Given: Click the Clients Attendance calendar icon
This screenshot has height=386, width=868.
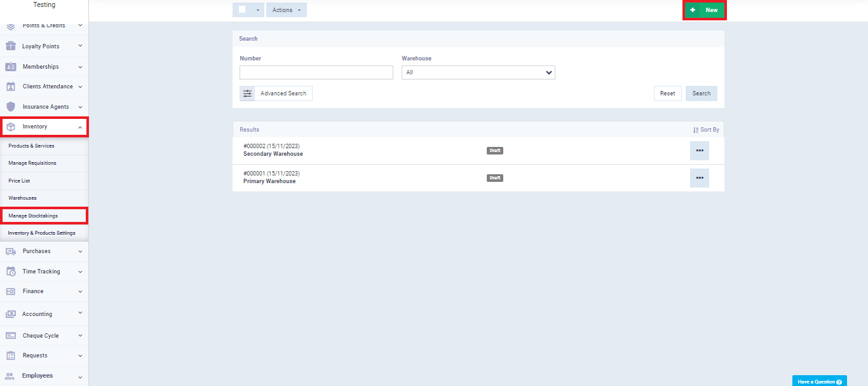Looking at the screenshot, I should pos(11,86).
